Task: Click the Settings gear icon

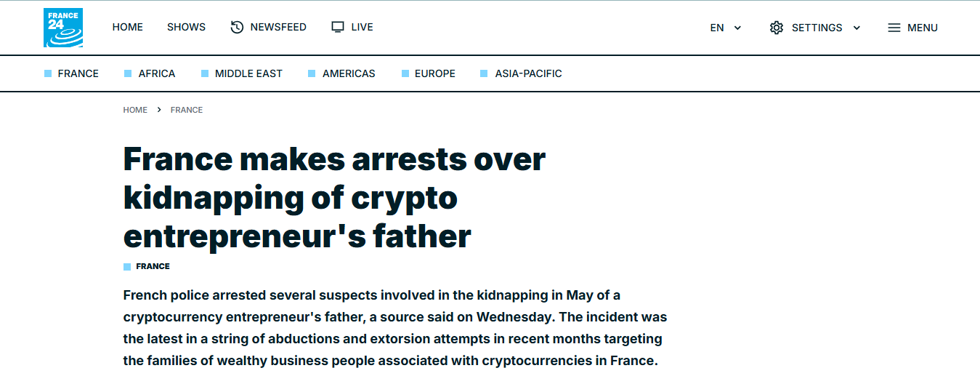Action: [x=777, y=28]
